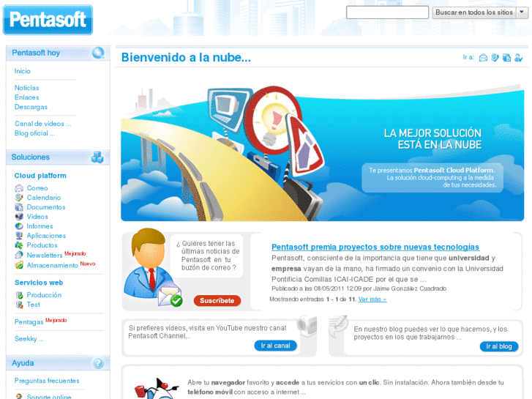This screenshot has width=532, height=399.
Task: Click the monitor icon next to Aplicaciones
Action: click(x=19, y=236)
